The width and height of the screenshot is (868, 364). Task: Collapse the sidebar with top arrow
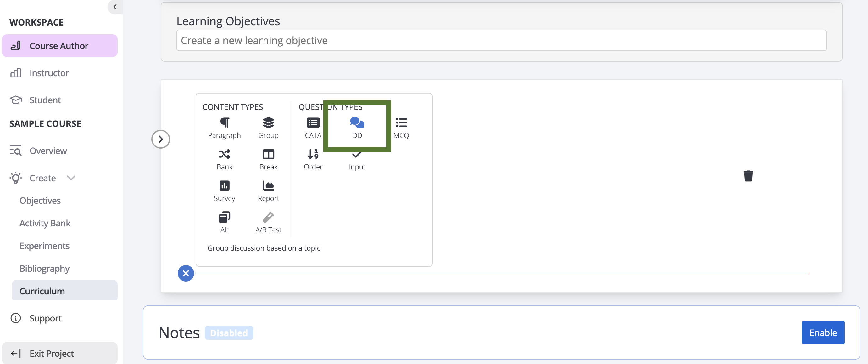(x=115, y=7)
